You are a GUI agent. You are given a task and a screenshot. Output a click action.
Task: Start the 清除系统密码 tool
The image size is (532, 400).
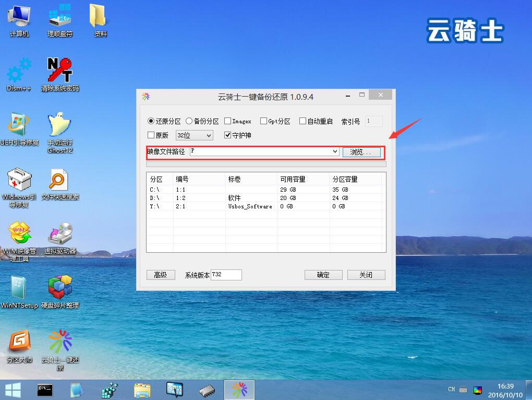[x=59, y=70]
